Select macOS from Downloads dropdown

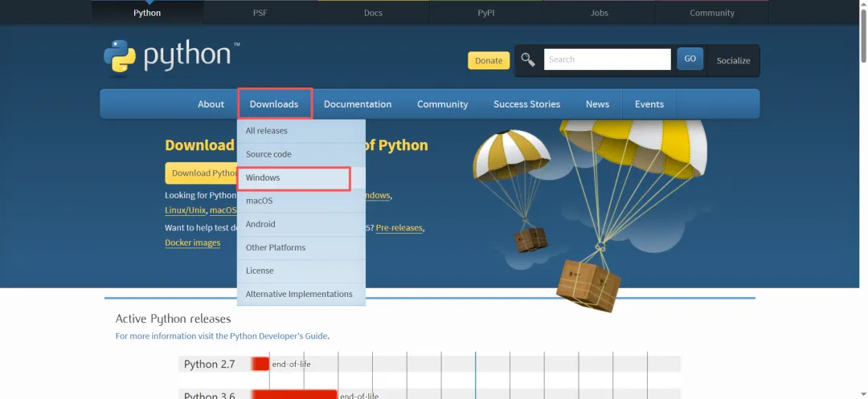(x=301, y=202)
